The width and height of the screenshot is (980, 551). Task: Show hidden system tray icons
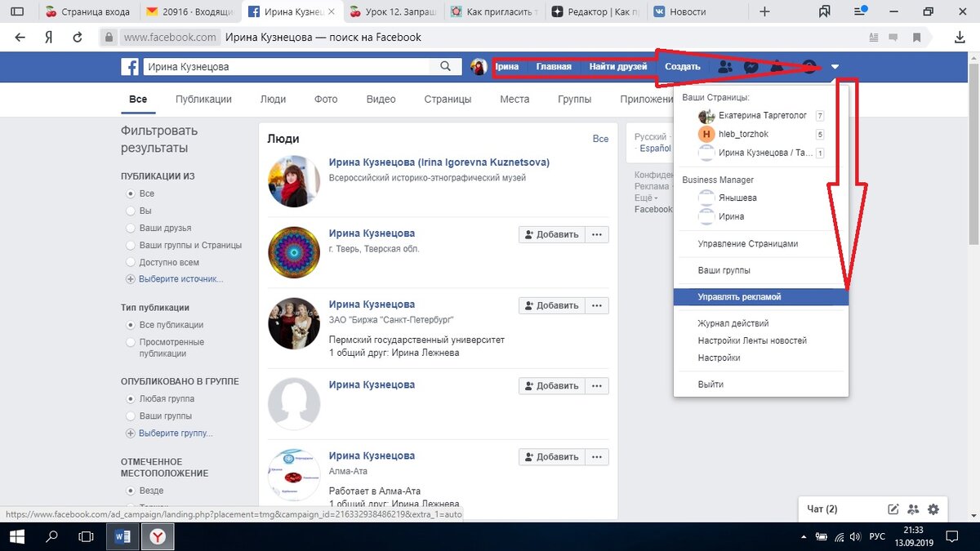pyautogui.click(x=802, y=536)
